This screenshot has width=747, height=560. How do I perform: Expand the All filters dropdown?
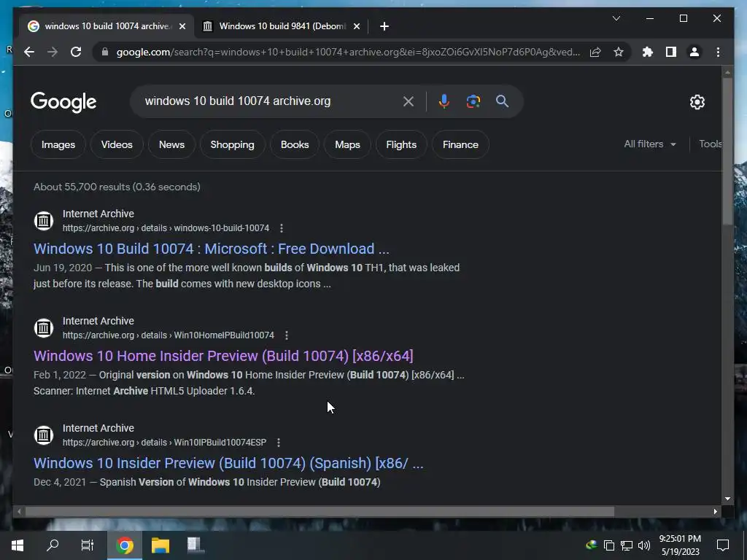(650, 144)
